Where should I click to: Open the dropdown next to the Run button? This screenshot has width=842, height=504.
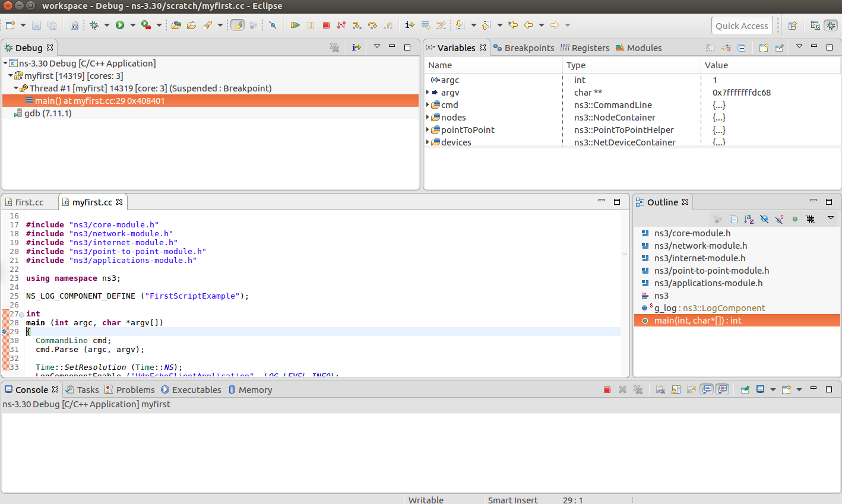click(132, 25)
